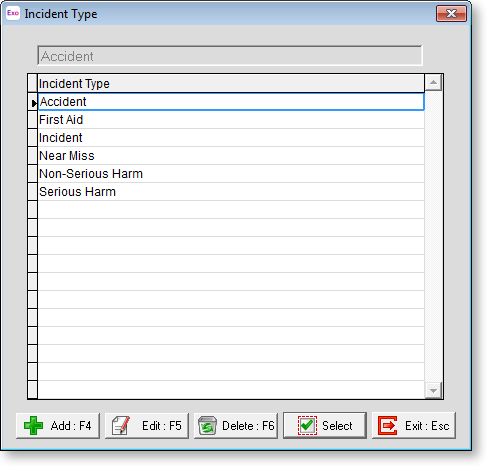Viewport: 487px width, 466px height.
Task: Click the Exit : Esc button label
Action: (x=427, y=426)
